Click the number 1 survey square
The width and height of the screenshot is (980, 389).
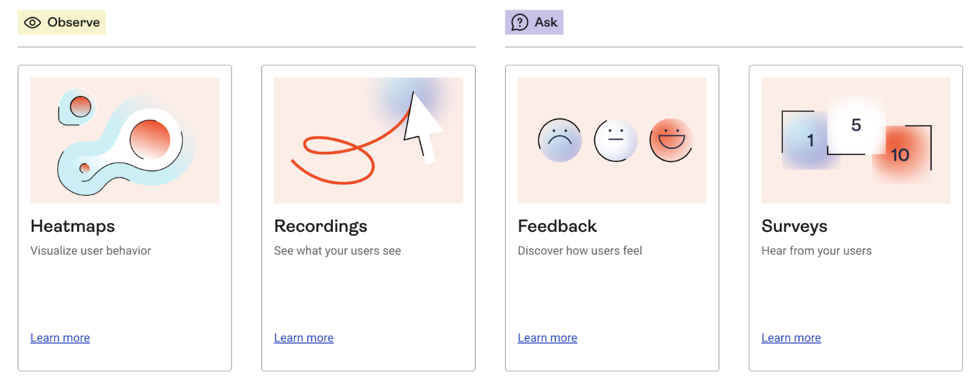click(810, 141)
